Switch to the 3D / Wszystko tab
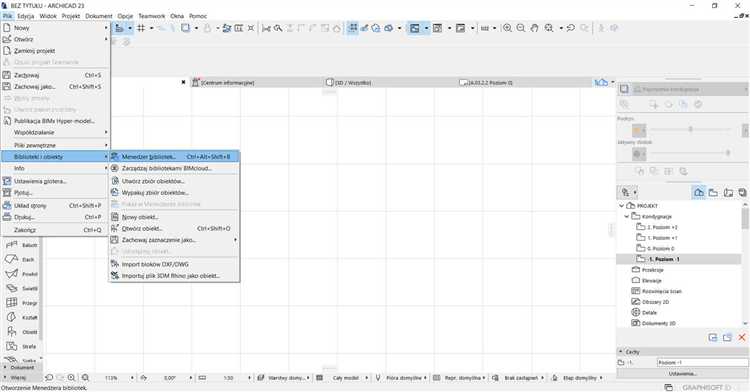 391,83
